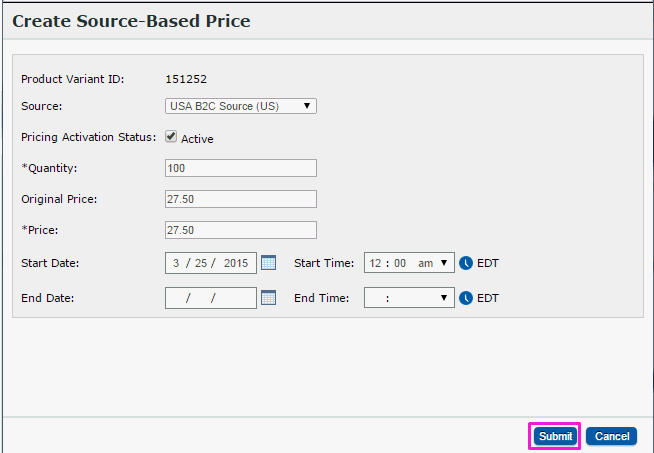Click the EDT label beside Start Time
The width and height of the screenshot is (654, 453).
tap(488, 263)
